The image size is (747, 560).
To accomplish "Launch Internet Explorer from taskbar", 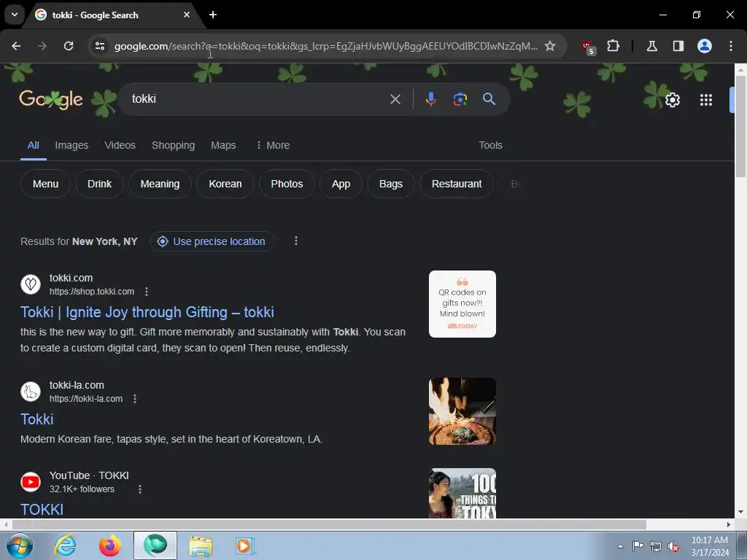I will point(65,545).
